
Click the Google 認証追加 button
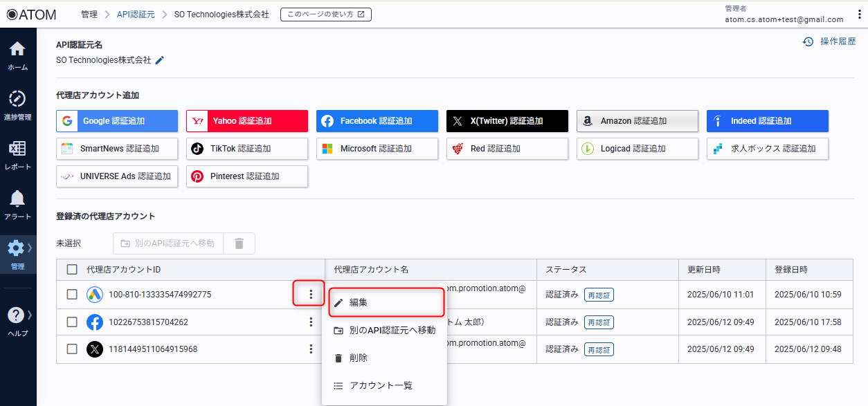tap(116, 121)
